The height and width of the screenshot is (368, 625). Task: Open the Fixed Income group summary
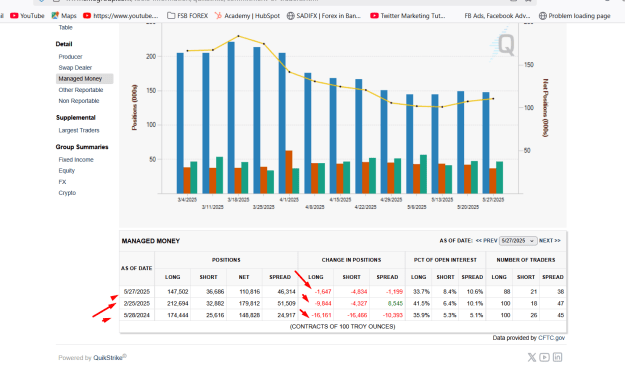(76, 159)
